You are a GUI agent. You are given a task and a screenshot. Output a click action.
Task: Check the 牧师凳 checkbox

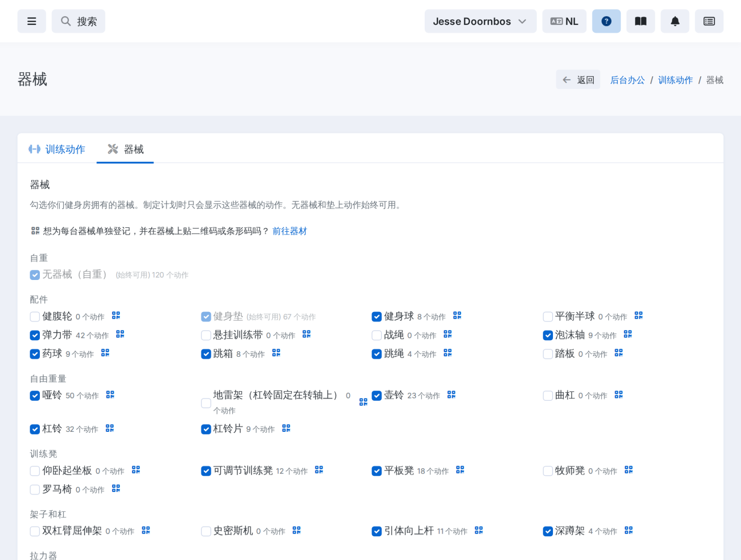click(x=548, y=471)
